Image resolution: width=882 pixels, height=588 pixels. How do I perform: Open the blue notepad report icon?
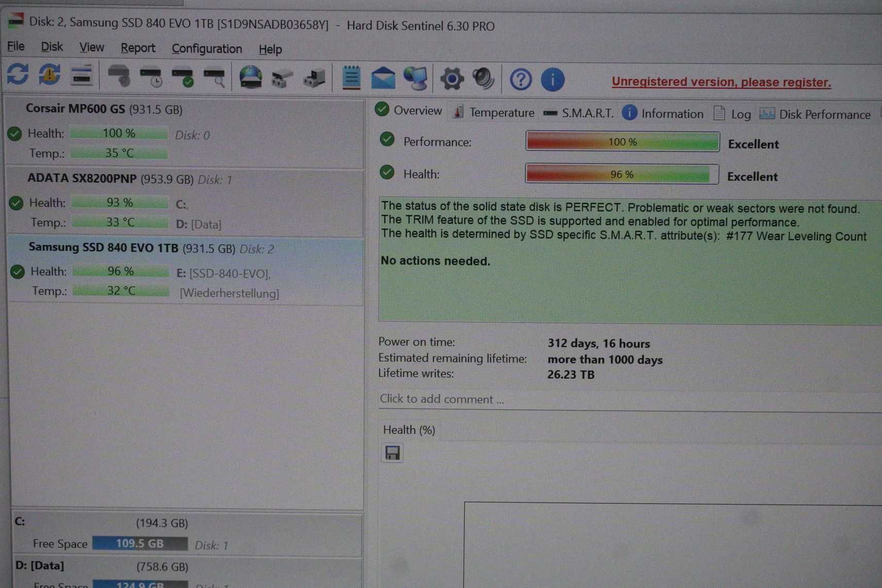[351, 78]
